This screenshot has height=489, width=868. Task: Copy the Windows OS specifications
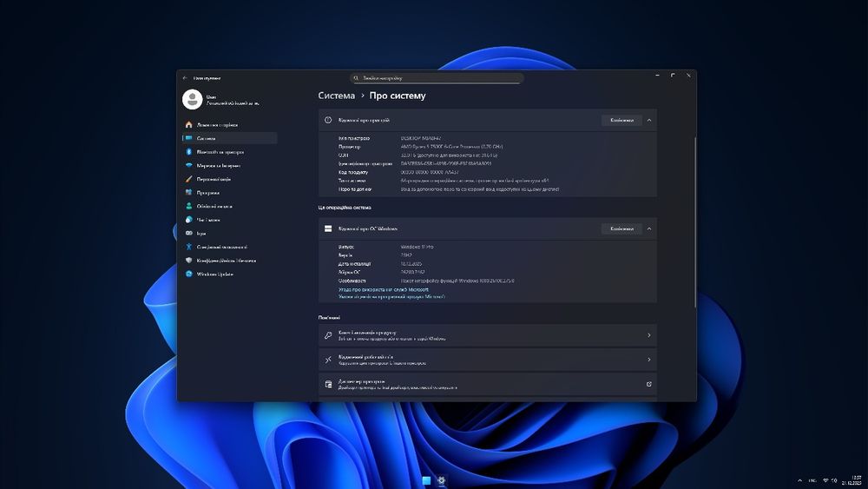point(621,228)
